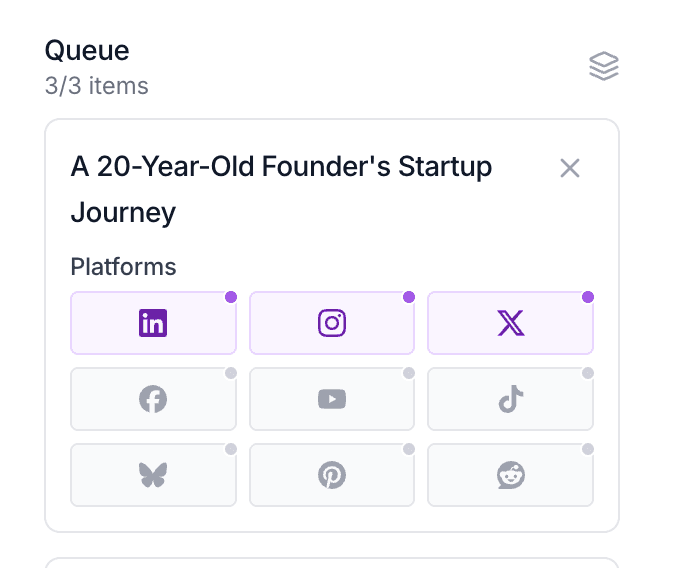Select the next queue card below

pyautogui.click(x=332, y=562)
